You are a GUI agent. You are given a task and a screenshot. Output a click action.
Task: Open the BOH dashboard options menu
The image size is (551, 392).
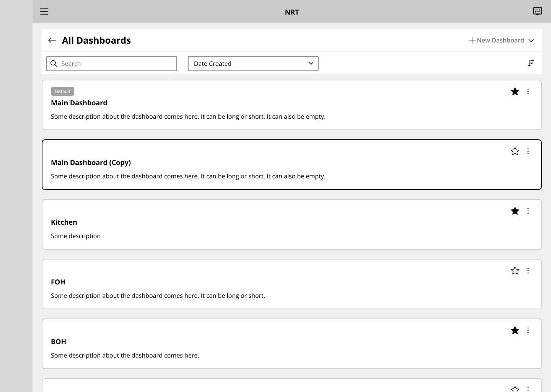click(x=528, y=330)
